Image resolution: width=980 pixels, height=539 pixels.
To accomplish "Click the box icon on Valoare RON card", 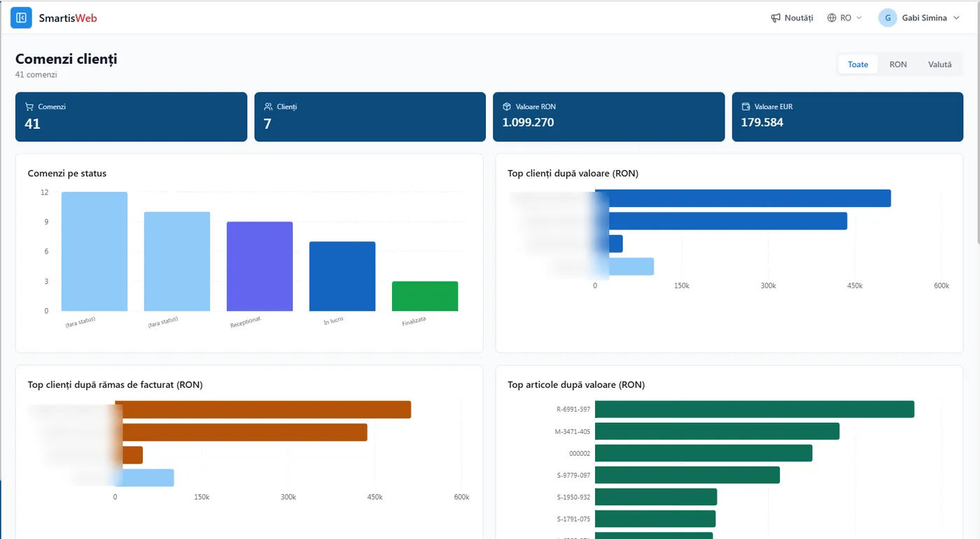I will (507, 107).
